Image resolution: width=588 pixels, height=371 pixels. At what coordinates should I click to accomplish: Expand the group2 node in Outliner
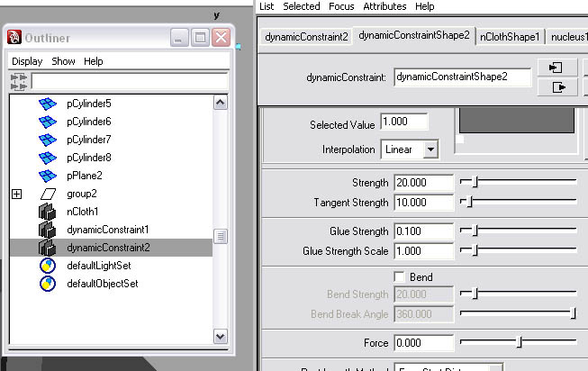click(x=16, y=194)
